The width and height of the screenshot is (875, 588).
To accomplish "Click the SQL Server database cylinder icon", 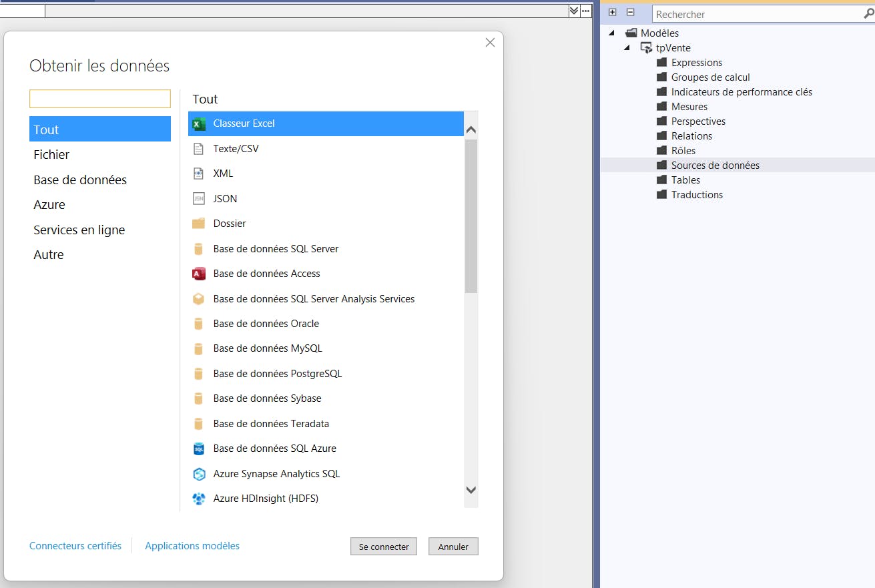I will [198, 249].
